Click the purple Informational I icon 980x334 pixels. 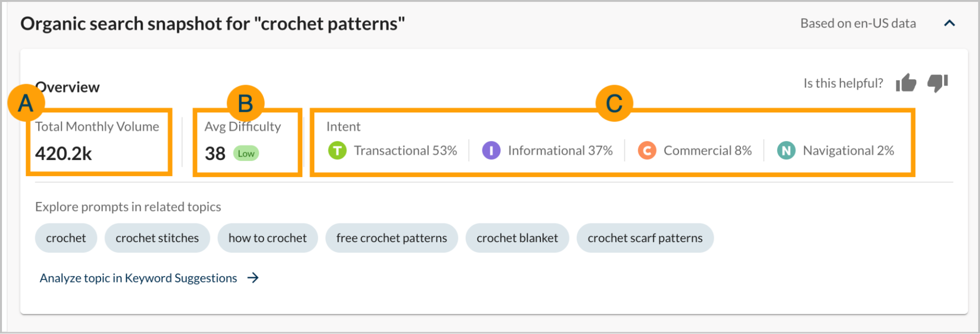click(491, 151)
